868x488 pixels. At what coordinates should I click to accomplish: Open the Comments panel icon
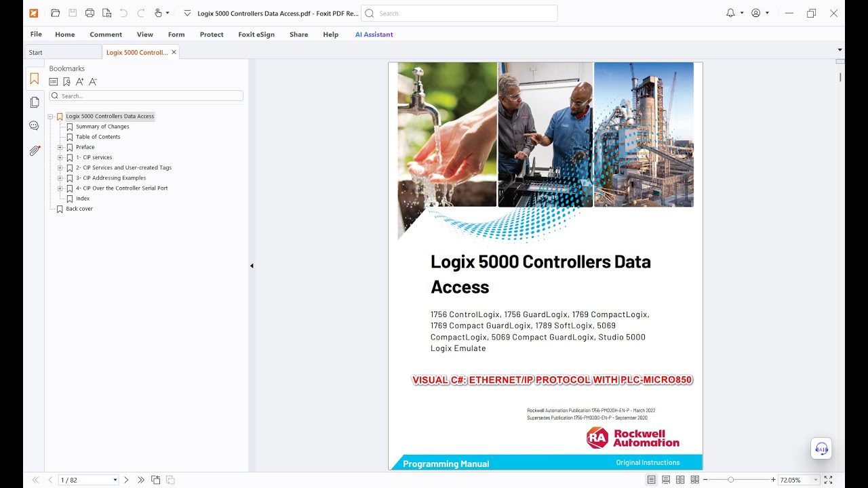coord(35,126)
